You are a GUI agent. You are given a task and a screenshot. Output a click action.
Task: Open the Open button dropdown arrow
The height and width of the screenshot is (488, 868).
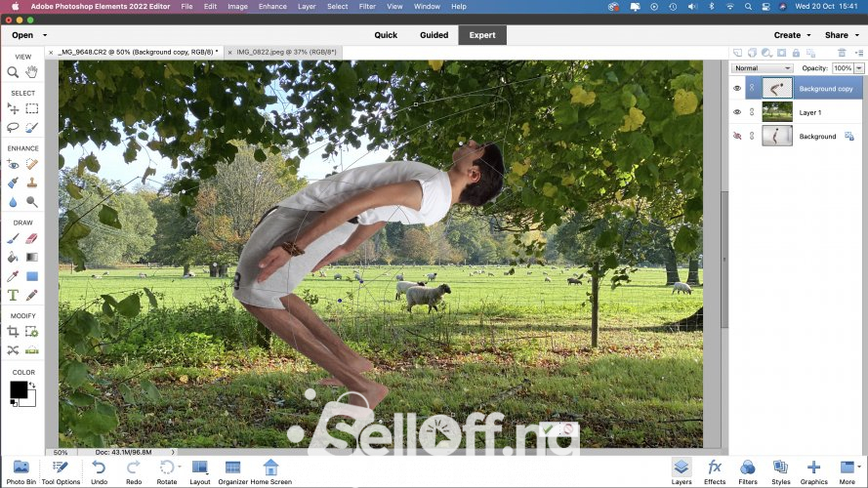(x=45, y=35)
